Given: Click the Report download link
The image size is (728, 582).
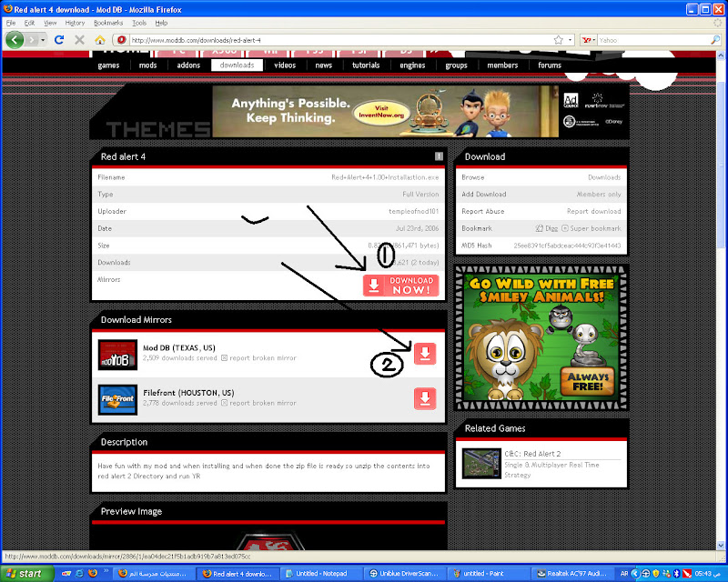Looking at the screenshot, I should coord(593,212).
